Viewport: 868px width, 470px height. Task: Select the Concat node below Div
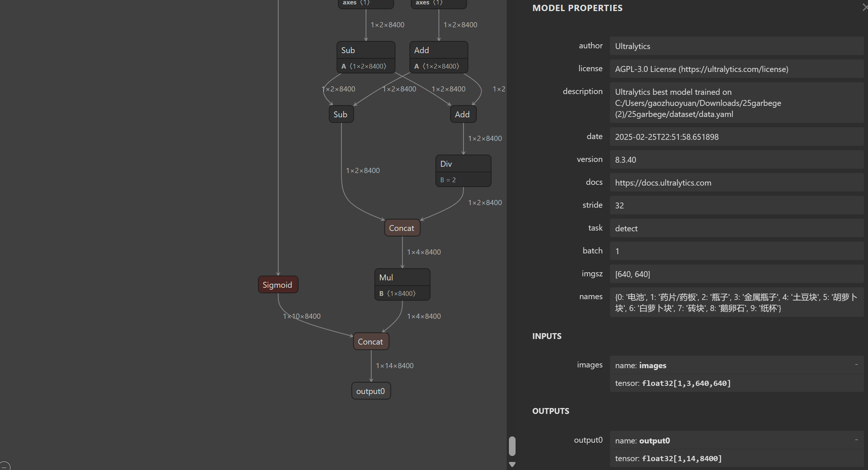[x=402, y=228]
